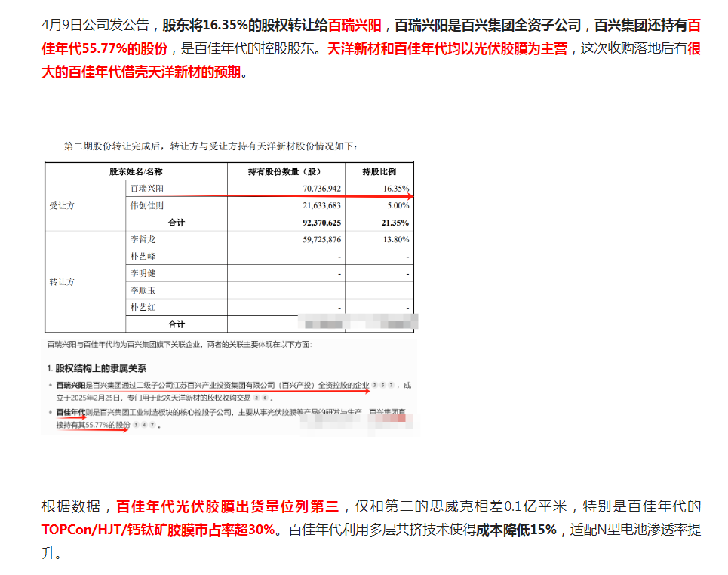
Task: Click the phrase 是百佳年代的控股股东
Action: pos(247,48)
